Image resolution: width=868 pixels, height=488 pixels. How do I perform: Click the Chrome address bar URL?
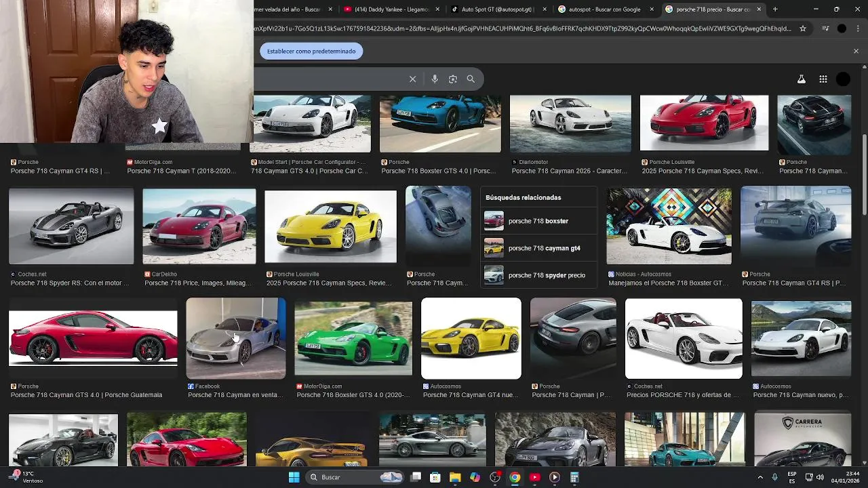522,28
